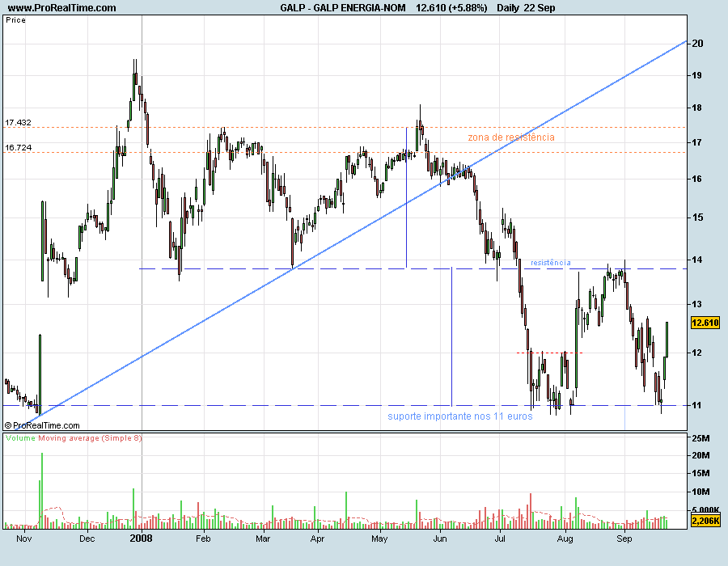Select the Feb month label
Screen dimensions: 728x566
(x=203, y=539)
